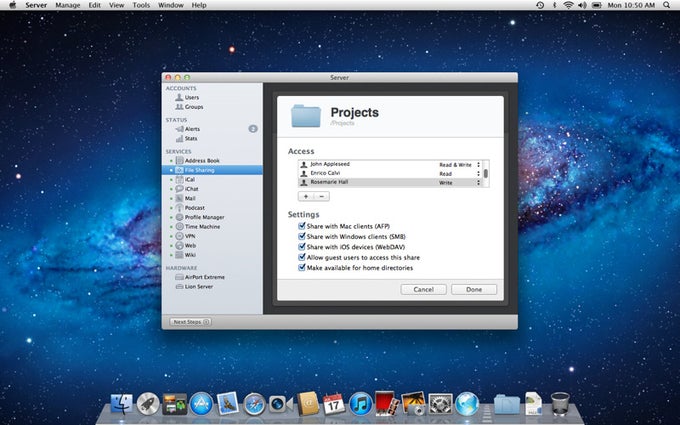The width and height of the screenshot is (680, 425).
Task: Toggle Allow guest users to access this share
Action: [302, 257]
